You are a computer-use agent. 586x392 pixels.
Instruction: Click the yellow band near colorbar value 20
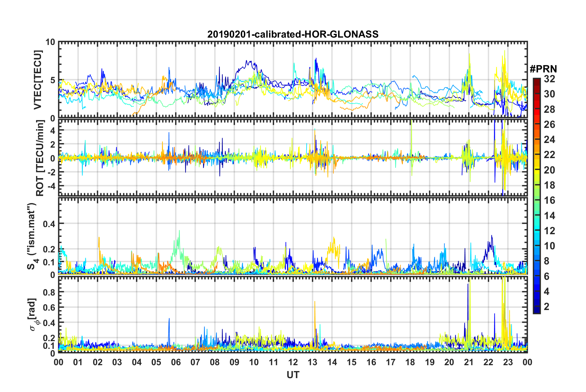click(x=536, y=170)
